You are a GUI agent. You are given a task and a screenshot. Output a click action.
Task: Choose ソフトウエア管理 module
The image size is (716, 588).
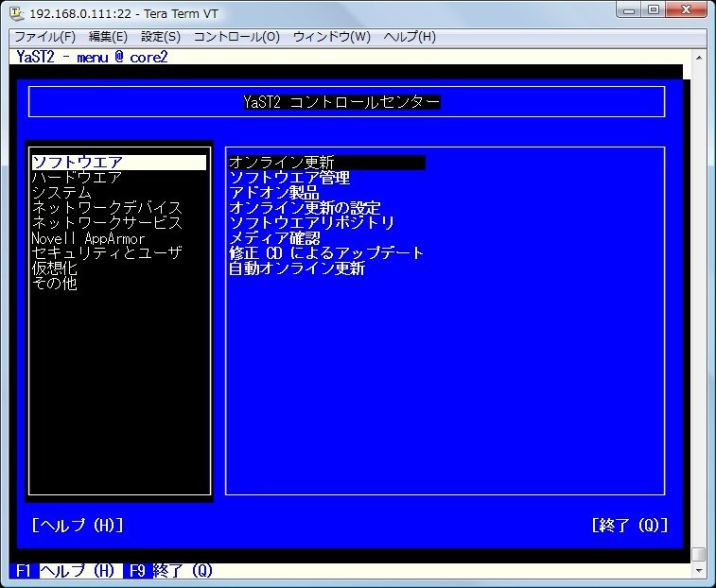(289, 178)
